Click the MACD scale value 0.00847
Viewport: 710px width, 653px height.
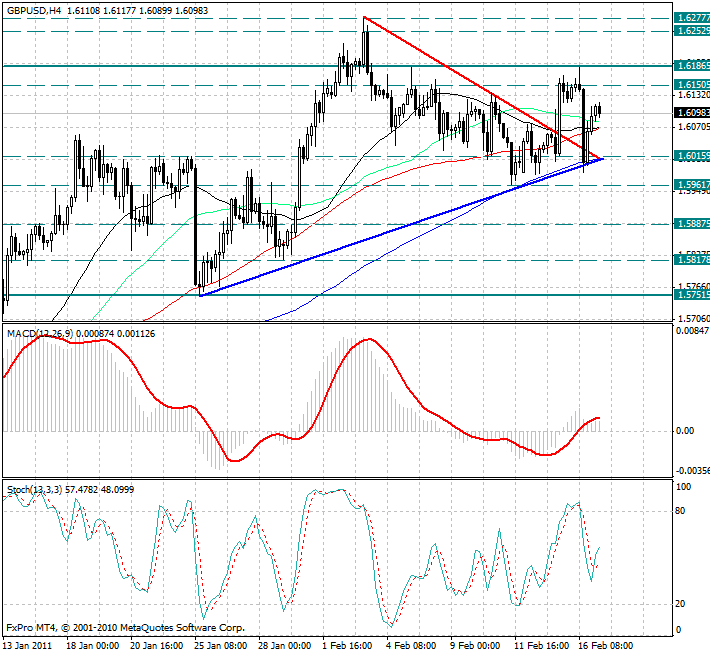[x=692, y=331]
